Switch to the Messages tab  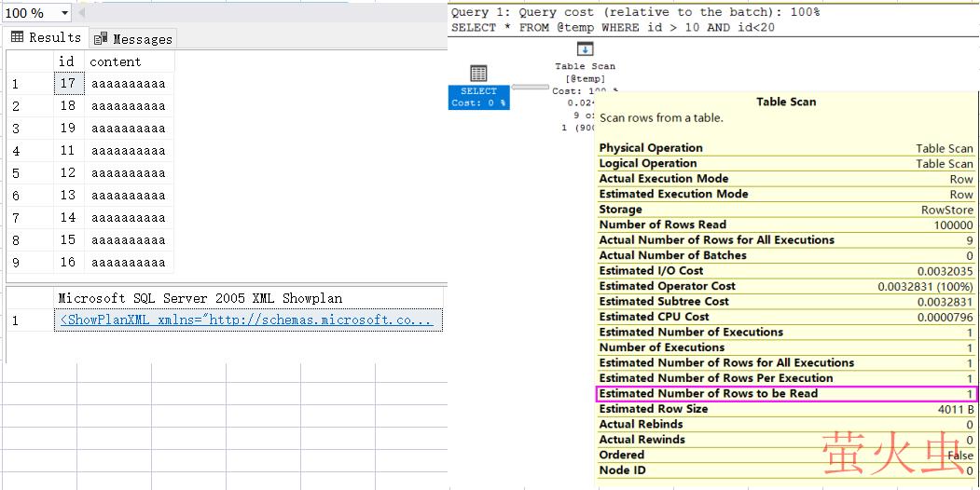tap(133, 39)
